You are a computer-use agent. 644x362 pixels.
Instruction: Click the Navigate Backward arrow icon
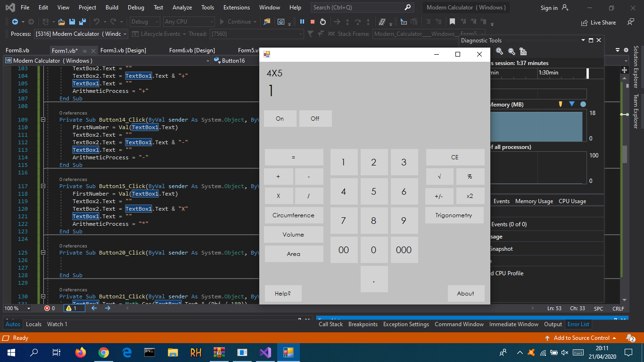click(15, 22)
